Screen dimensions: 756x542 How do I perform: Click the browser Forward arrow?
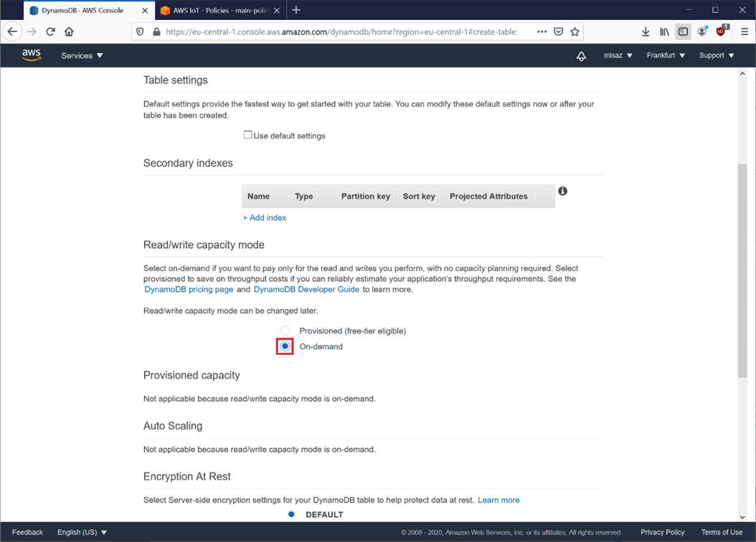(32, 32)
